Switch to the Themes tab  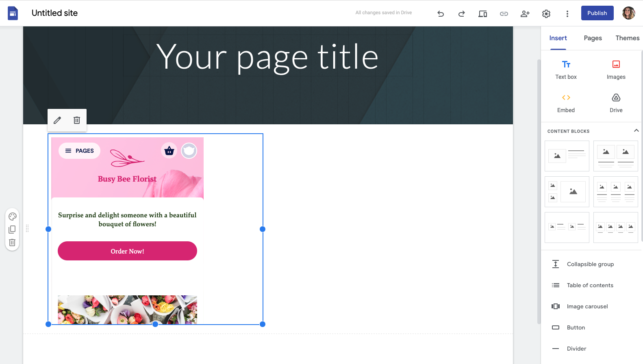pos(627,38)
